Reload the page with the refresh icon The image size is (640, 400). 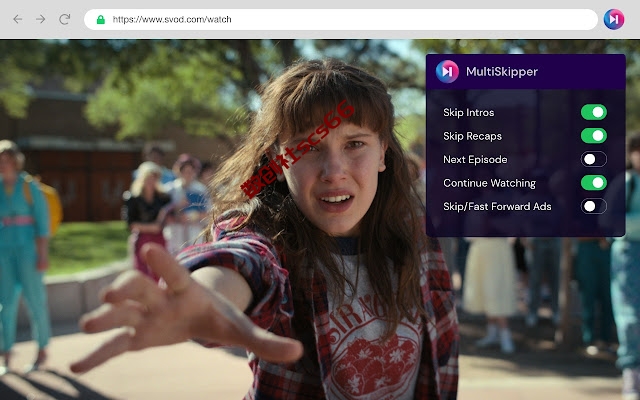coord(64,19)
